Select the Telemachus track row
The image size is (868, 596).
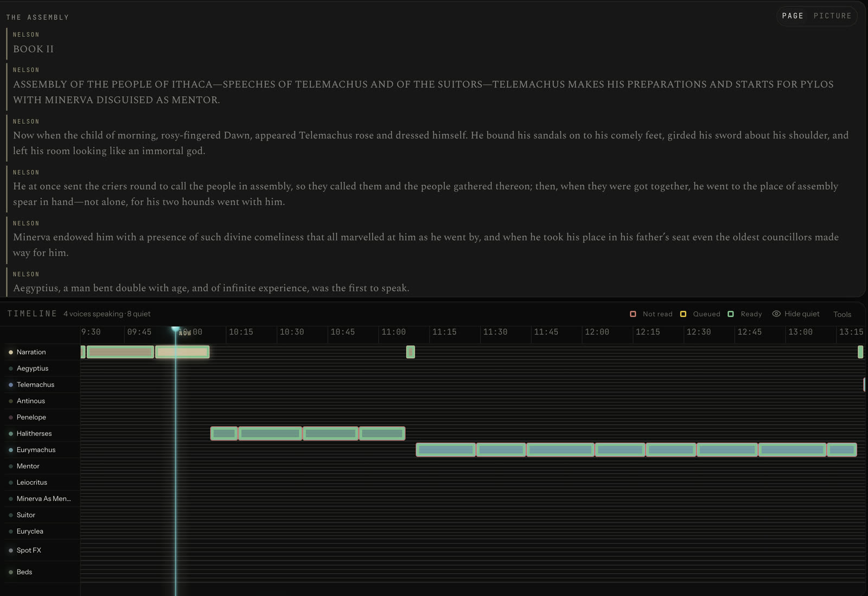point(42,384)
